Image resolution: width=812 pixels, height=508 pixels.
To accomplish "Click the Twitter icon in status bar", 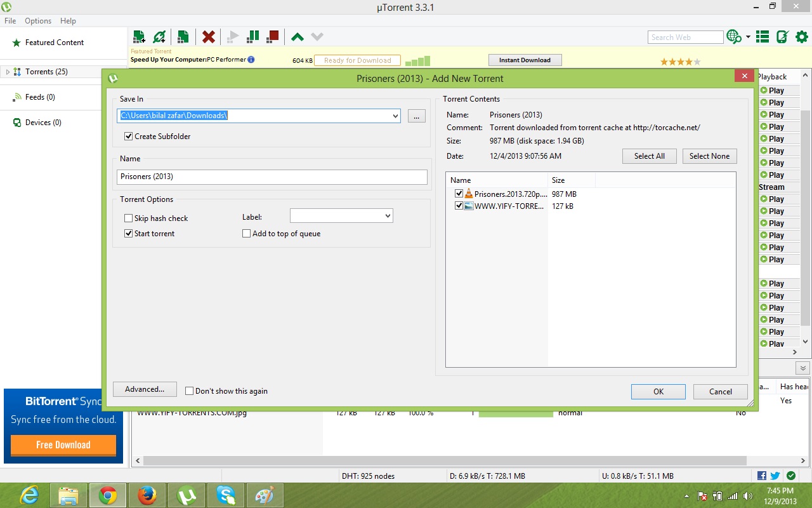I will click(x=775, y=476).
